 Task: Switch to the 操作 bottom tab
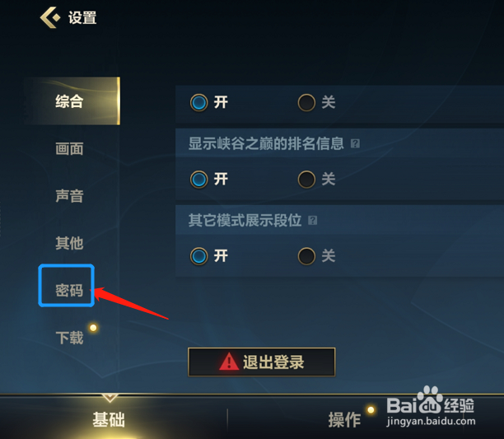click(344, 419)
